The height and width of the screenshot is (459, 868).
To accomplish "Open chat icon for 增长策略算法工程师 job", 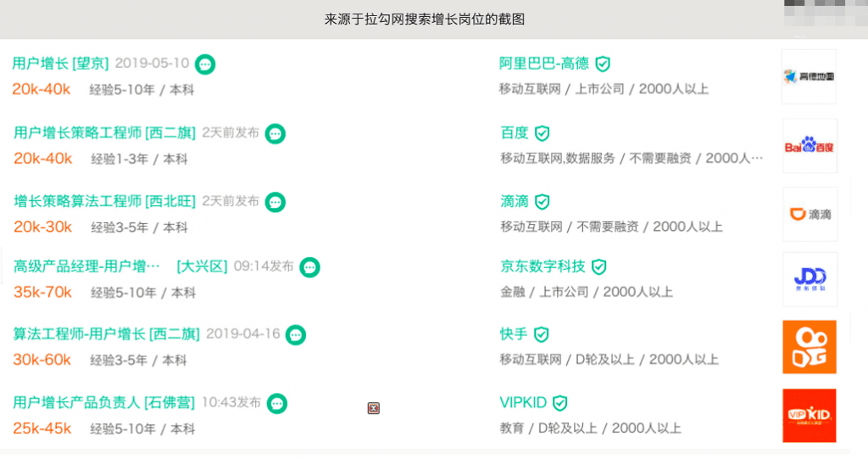I will [x=275, y=202].
